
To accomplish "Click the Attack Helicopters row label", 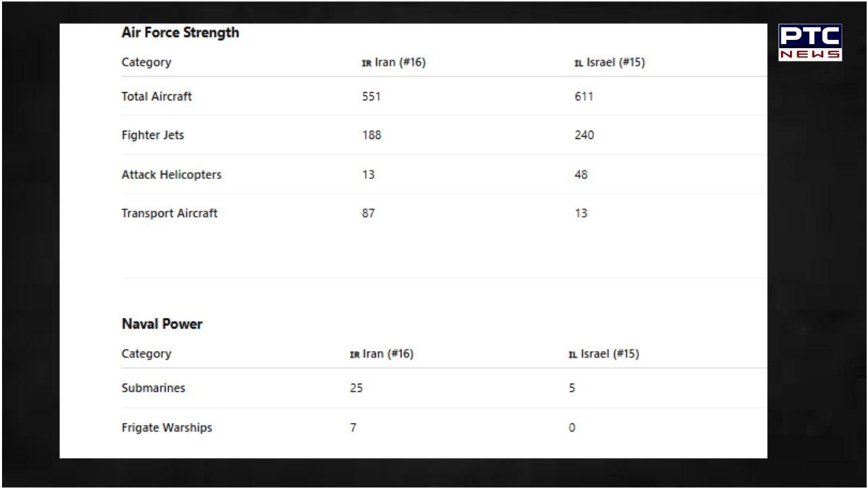I will click(x=172, y=174).
